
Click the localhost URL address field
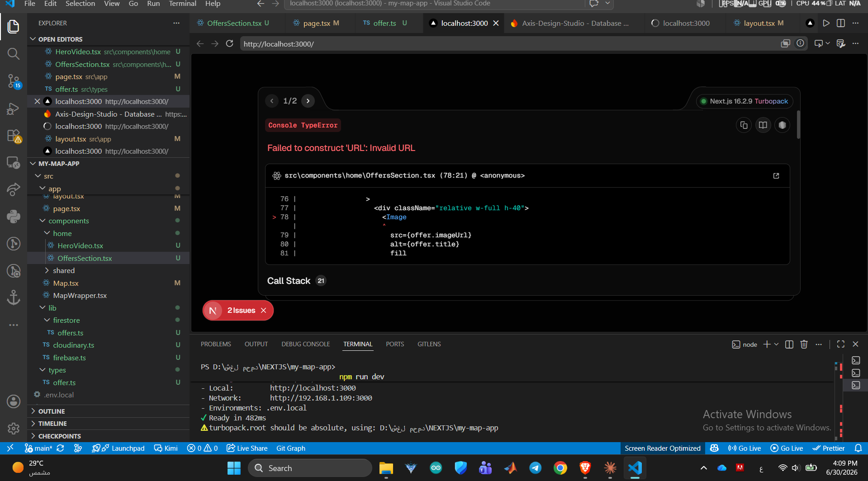[x=507, y=43]
